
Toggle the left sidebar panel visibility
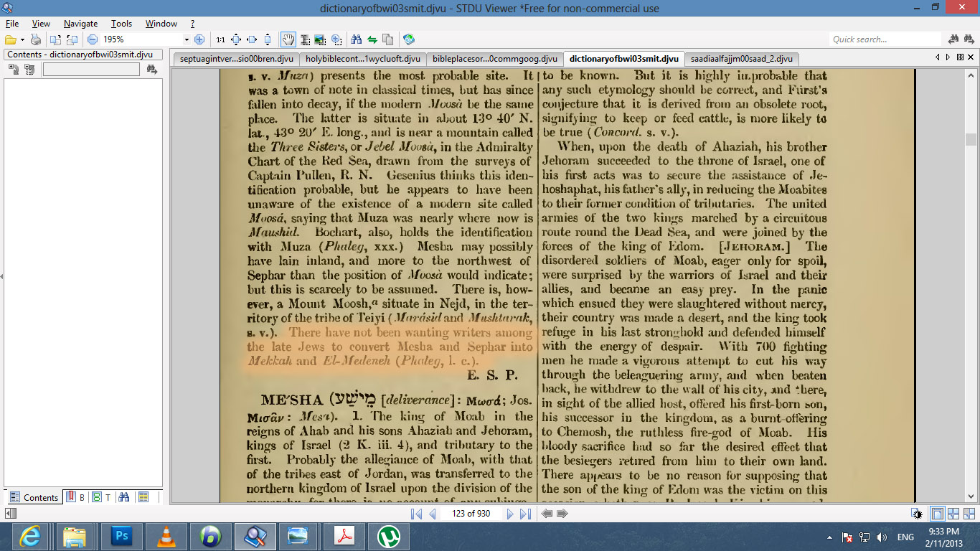point(11,514)
